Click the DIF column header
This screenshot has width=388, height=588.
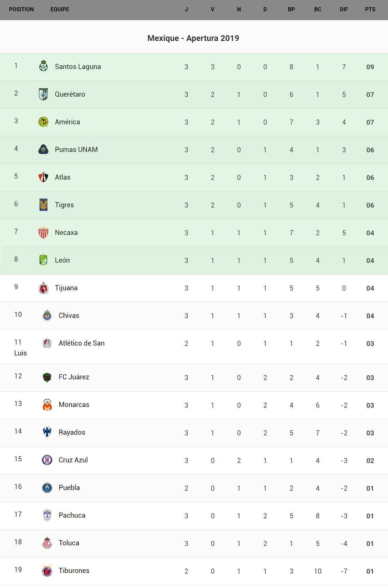tap(344, 10)
